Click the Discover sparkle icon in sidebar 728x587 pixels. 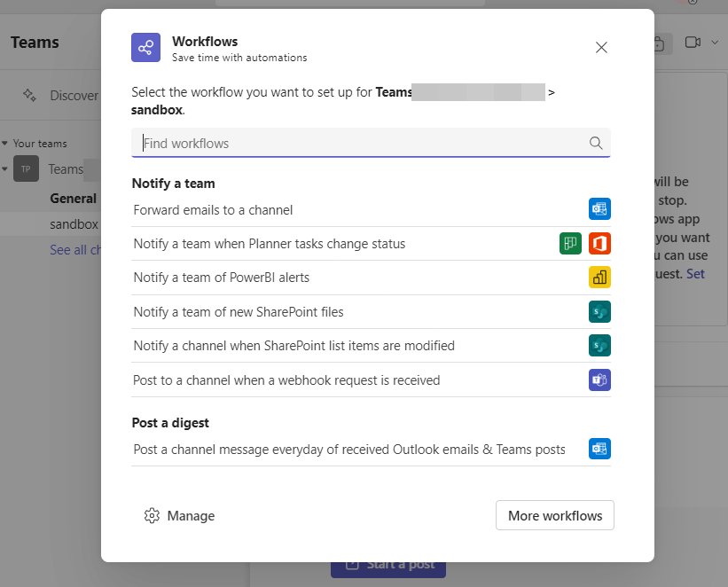point(30,95)
